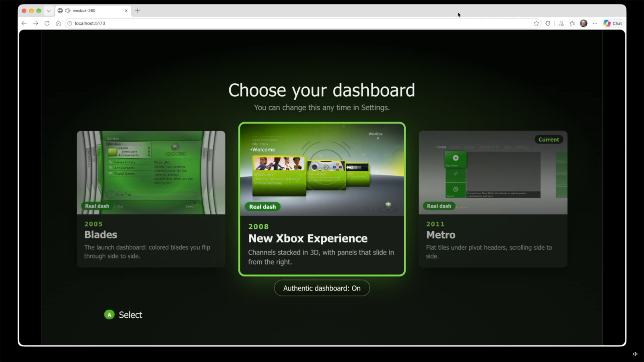
Task: Expand the tab search chevron dropdown
Action: [49, 11]
